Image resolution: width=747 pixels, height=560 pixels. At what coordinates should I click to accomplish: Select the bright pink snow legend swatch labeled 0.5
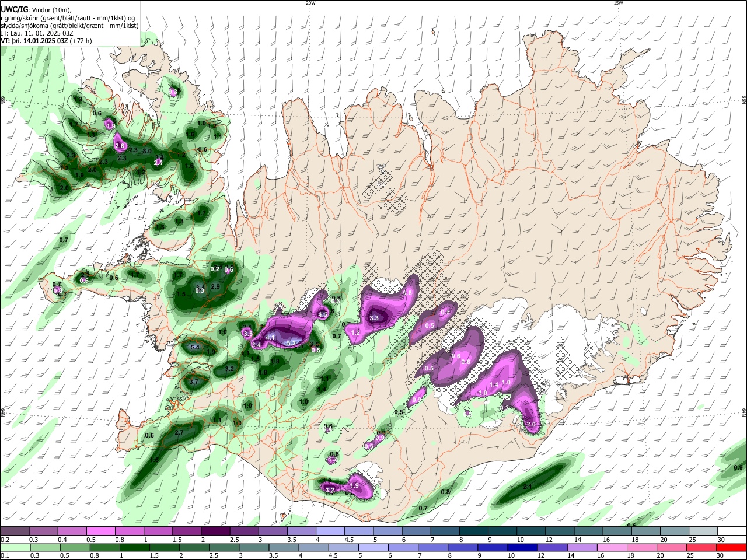[x=100, y=531]
